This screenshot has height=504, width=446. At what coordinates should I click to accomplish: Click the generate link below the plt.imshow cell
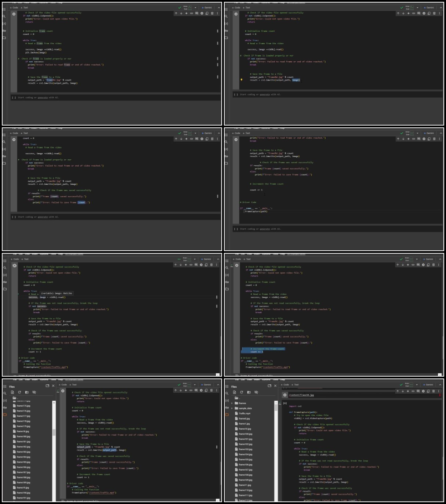click(43, 98)
